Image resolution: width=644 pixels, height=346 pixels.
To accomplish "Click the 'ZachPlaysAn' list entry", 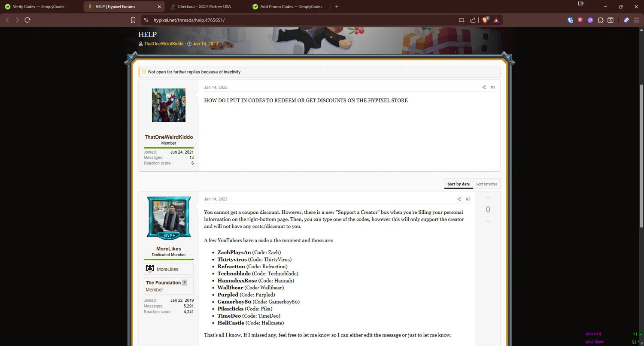I will coord(249,252).
